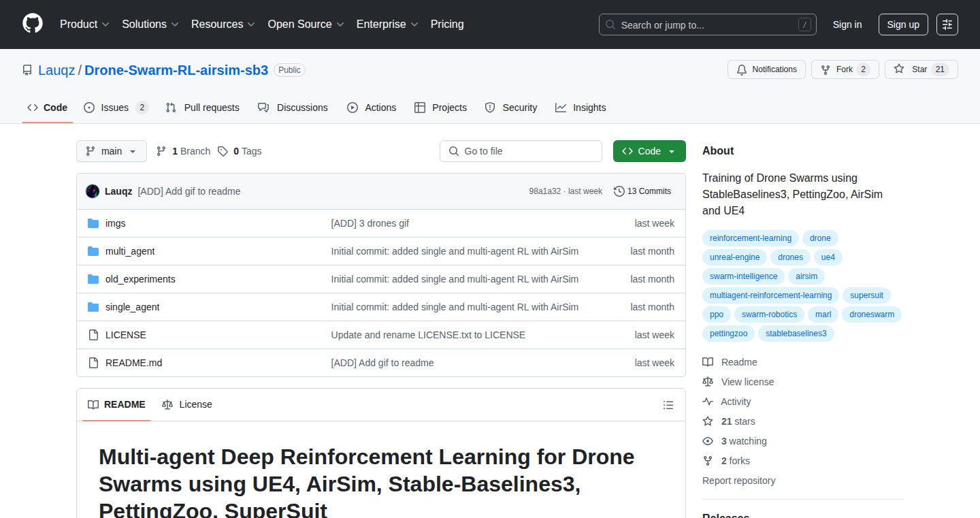The height and width of the screenshot is (518, 980).
Task: Click the scale icon beside View license
Action: pos(708,382)
